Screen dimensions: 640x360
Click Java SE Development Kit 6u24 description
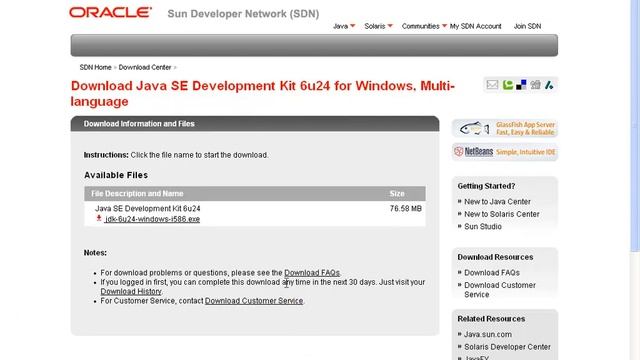click(148, 209)
